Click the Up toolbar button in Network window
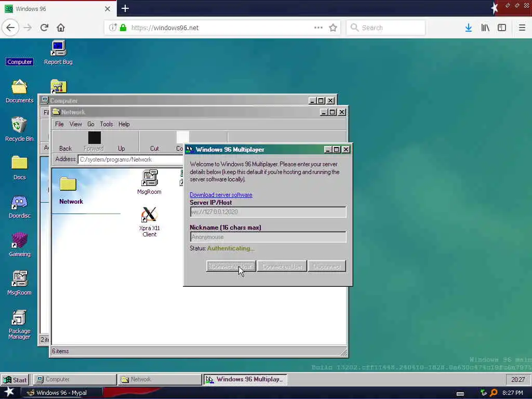 [122, 142]
